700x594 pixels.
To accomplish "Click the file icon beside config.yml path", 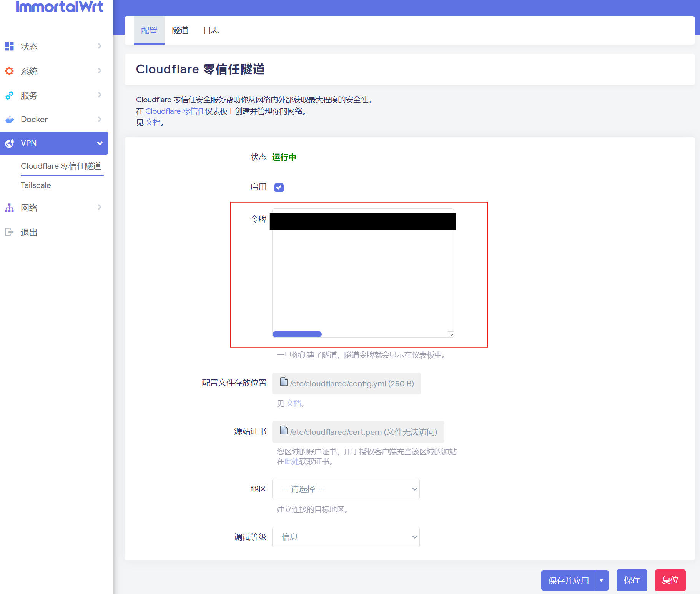I will pyautogui.click(x=284, y=382).
